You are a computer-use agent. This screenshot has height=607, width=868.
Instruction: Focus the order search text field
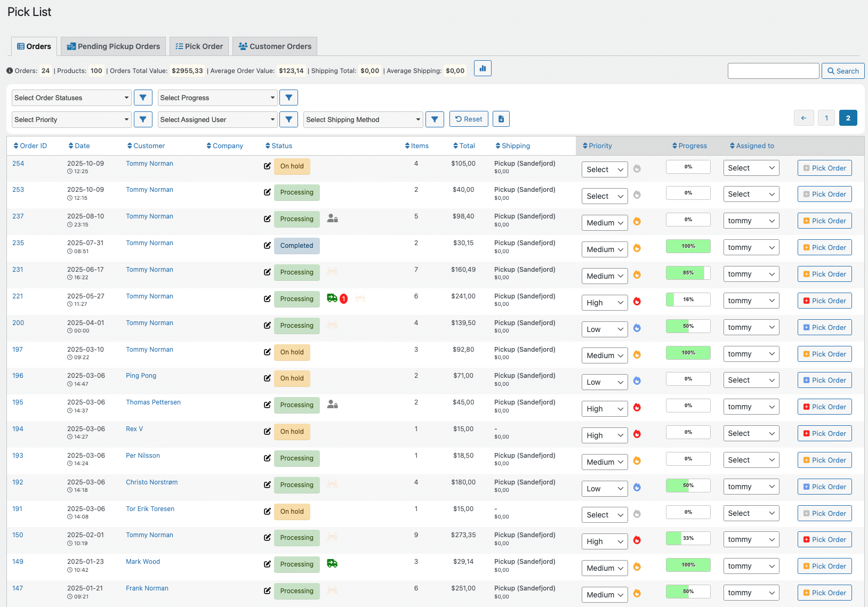point(773,71)
